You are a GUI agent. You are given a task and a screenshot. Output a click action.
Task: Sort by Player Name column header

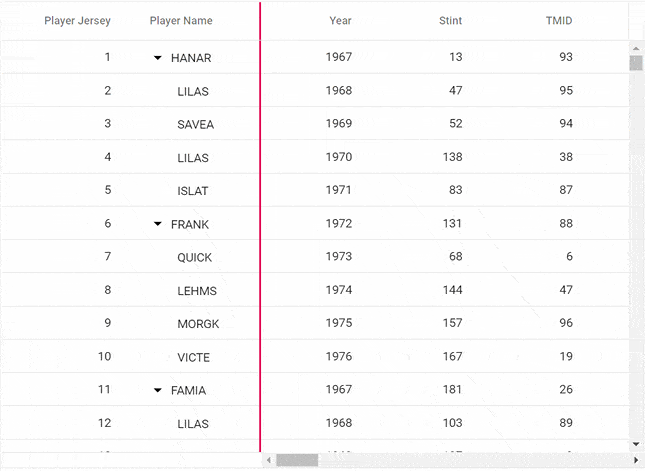pyautogui.click(x=181, y=21)
